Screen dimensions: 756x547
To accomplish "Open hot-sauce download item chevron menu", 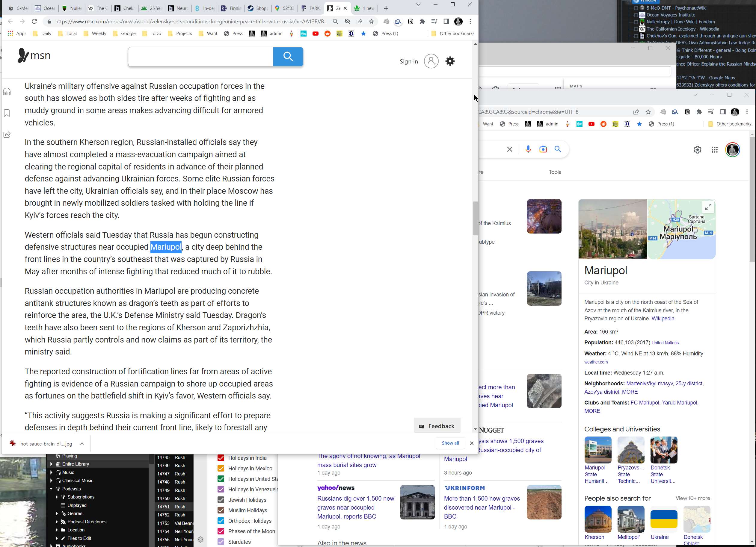I will (x=82, y=443).
